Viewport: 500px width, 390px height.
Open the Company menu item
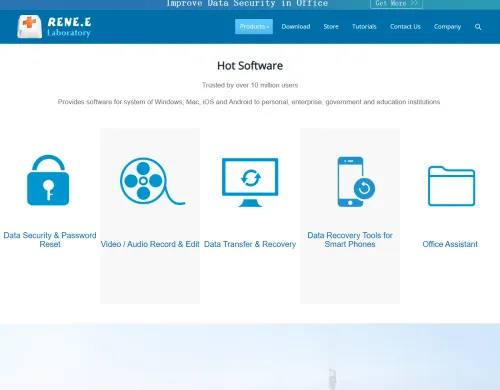[447, 27]
